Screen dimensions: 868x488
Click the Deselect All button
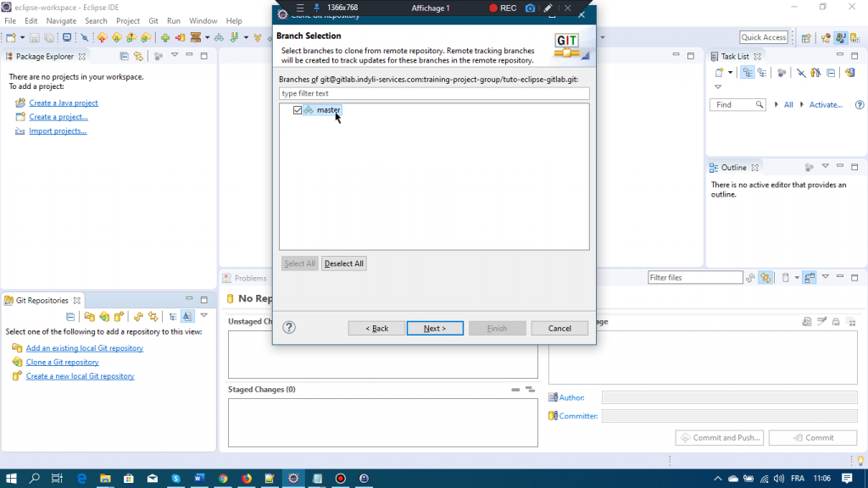pos(344,263)
